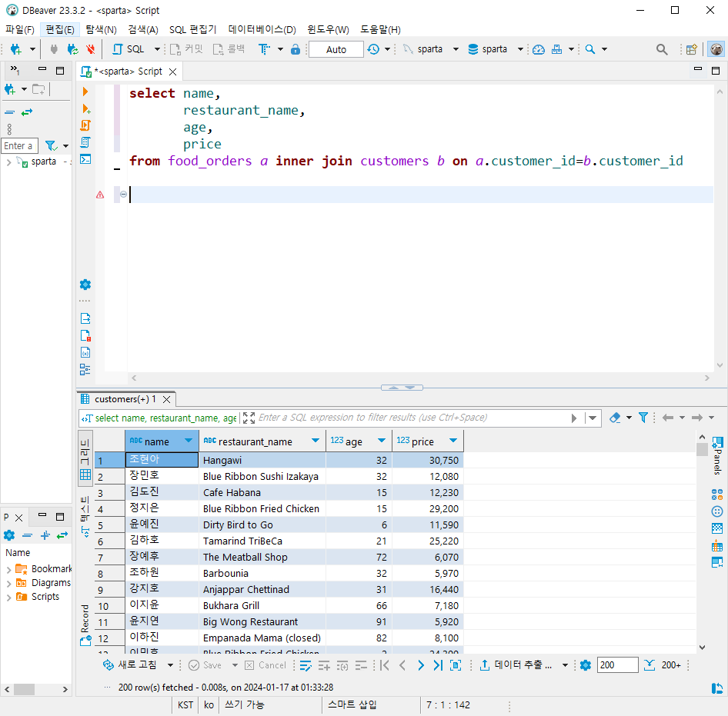Close the customers(+) 1 results tab
The height and width of the screenshot is (716, 728).
pos(167,399)
